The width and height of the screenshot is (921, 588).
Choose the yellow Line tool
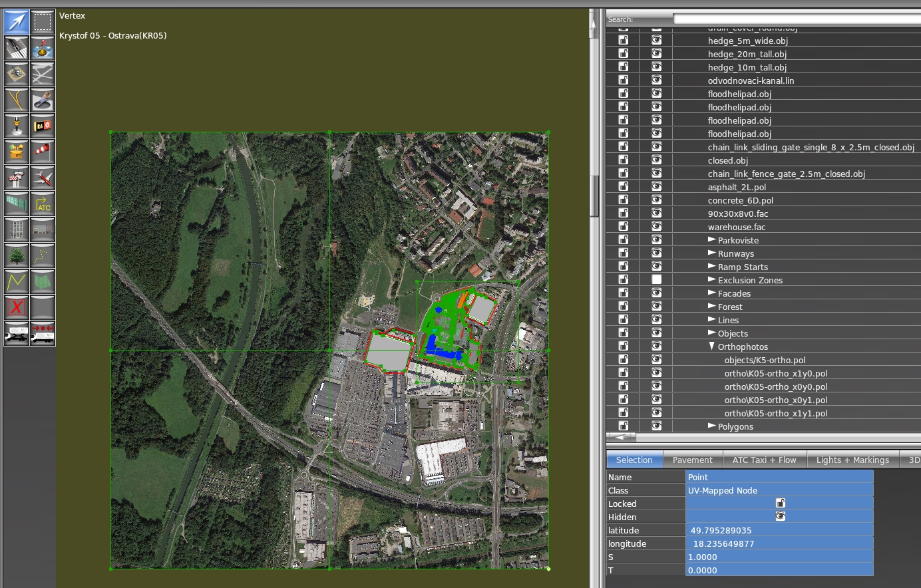click(16, 281)
